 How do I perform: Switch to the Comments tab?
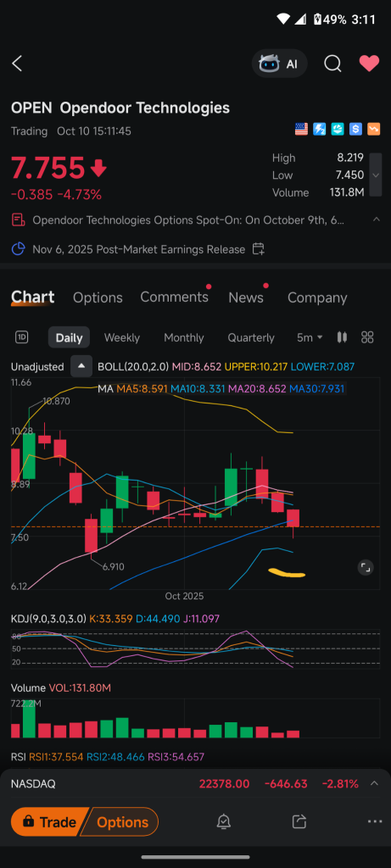pos(175,297)
